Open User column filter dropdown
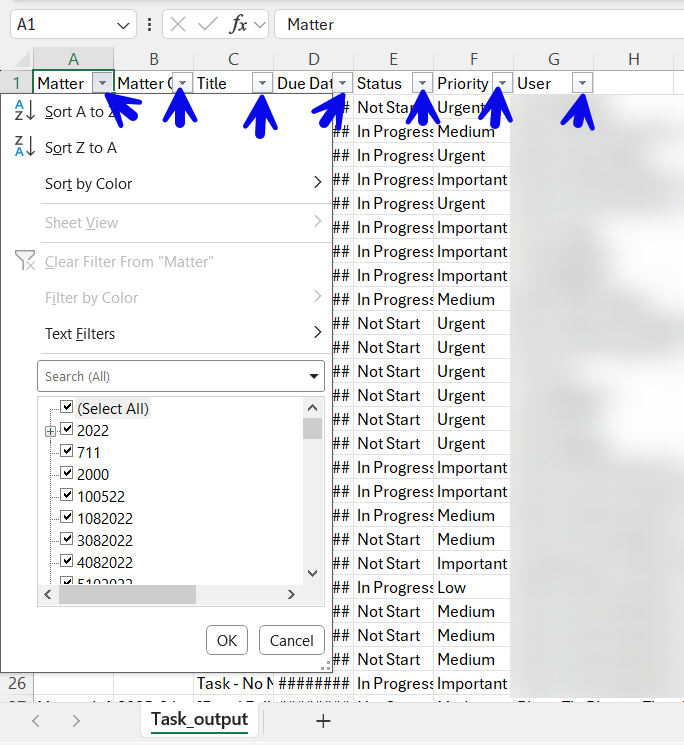684x745 pixels. click(x=582, y=83)
